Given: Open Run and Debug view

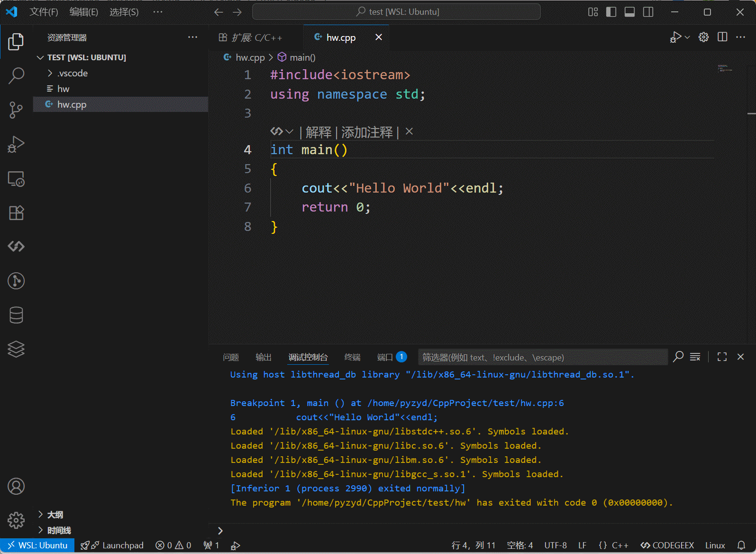Looking at the screenshot, I should click(x=16, y=144).
